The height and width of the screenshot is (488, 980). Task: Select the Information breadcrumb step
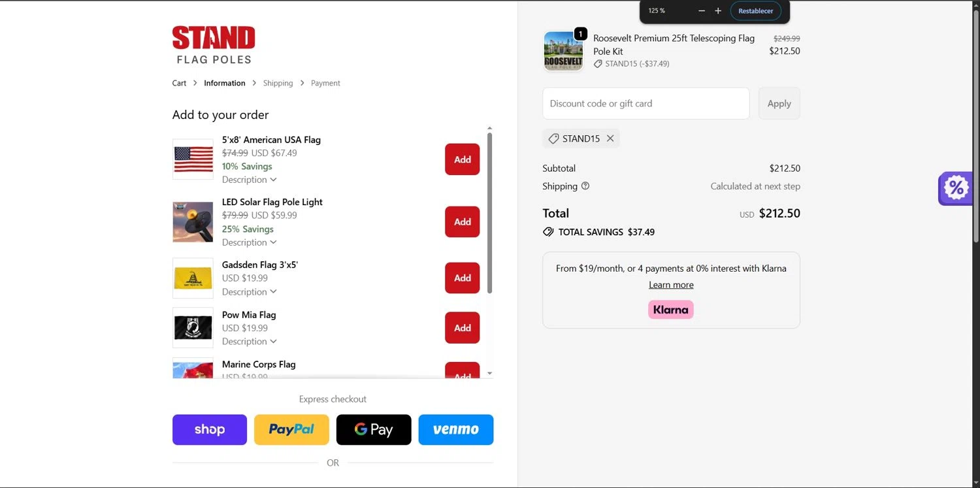pyautogui.click(x=225, y=83)
